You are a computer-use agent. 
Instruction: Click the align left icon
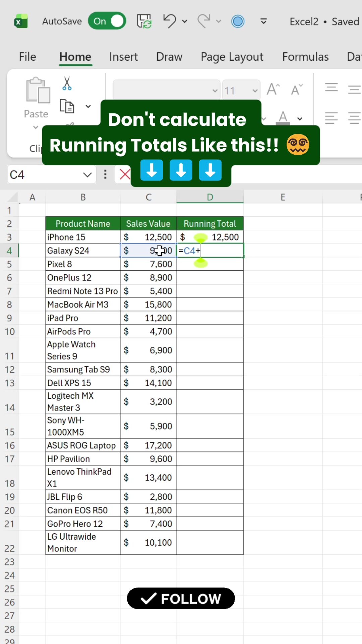(331, 118)
